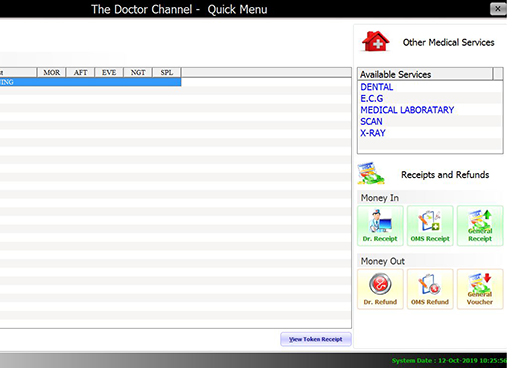Click the EVE column header
Viewport: 514px width, 368px height.
(109, 72)
